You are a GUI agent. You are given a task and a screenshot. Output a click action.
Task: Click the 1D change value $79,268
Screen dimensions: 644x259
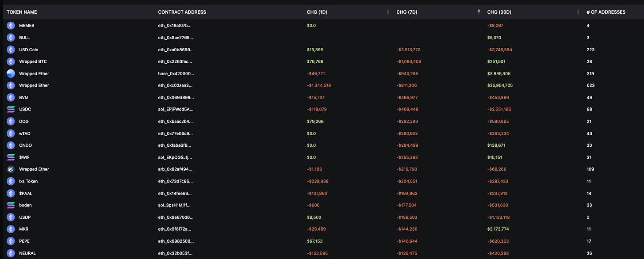[x=315, y=121]
